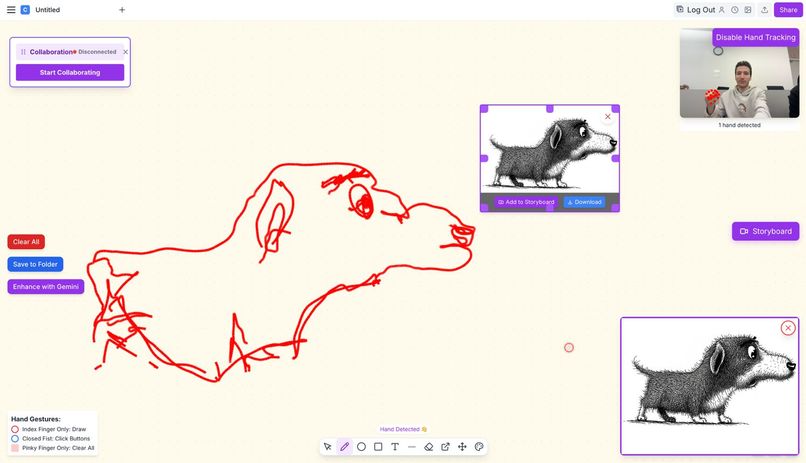Click the image gallery icon in header
This screenshot has width=806, height=463.
[x=748, y=10]
